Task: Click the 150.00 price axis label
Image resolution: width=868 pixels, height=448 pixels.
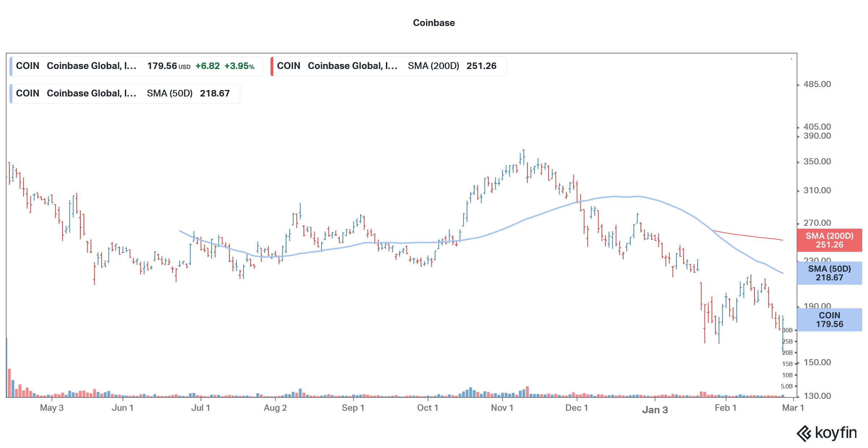Action: 817,363
